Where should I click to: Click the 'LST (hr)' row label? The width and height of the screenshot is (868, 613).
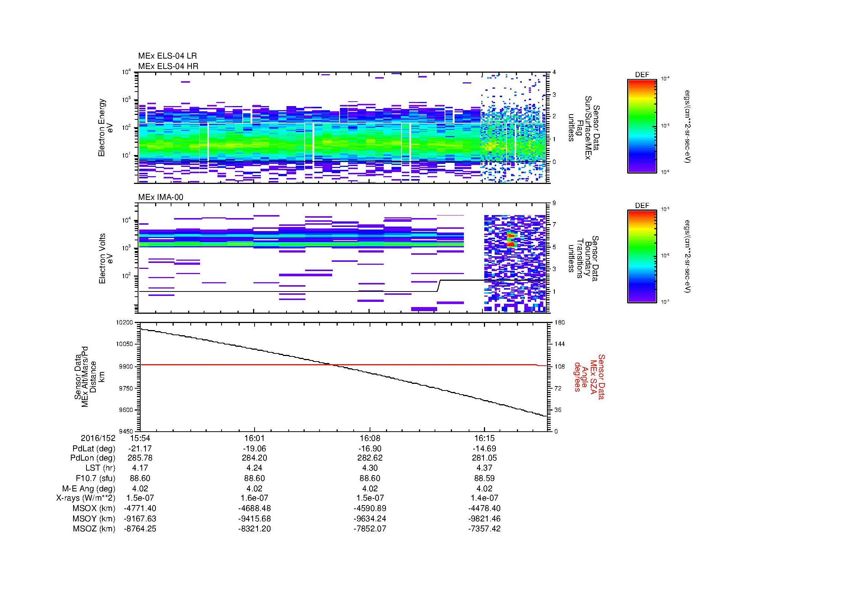click(x=100, y=468)
